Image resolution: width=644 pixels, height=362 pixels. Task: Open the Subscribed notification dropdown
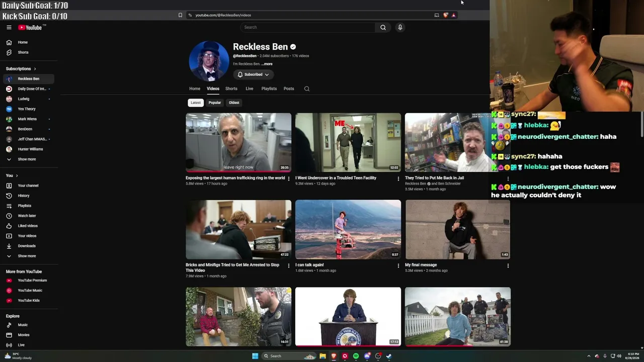[x=253, y=74]
